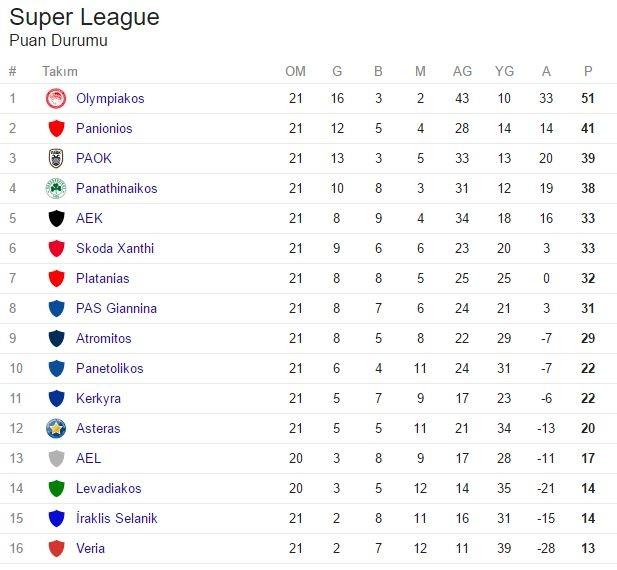Click the red Veria shield icon
Viewport: 617px width, 570px height.
[56, 548]
